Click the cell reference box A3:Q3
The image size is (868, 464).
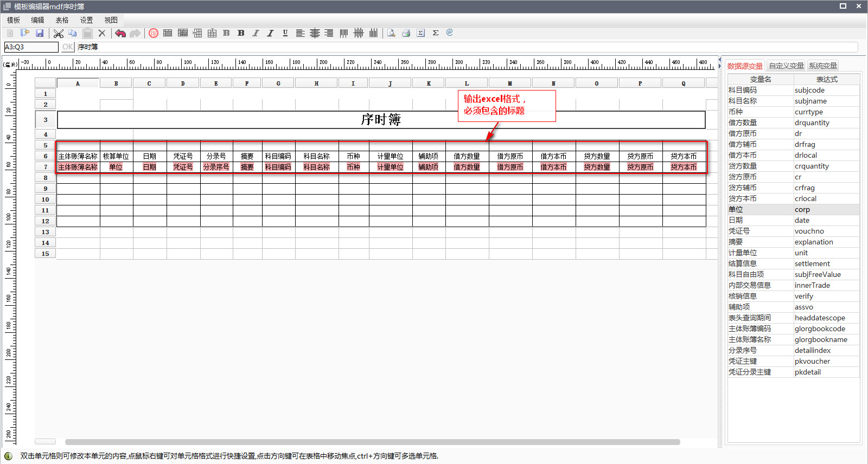click(x=31, y=47)
